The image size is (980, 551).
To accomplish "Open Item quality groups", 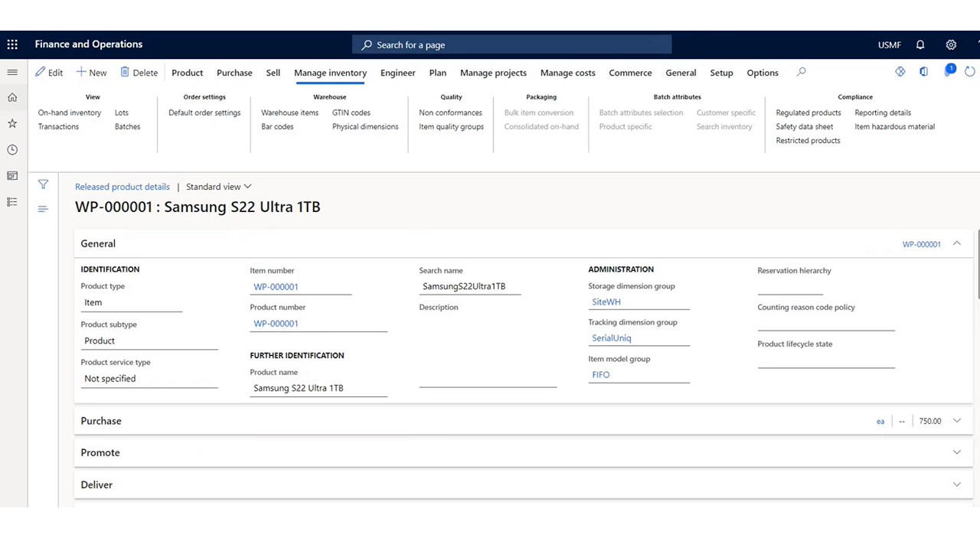I will [451, 126].
